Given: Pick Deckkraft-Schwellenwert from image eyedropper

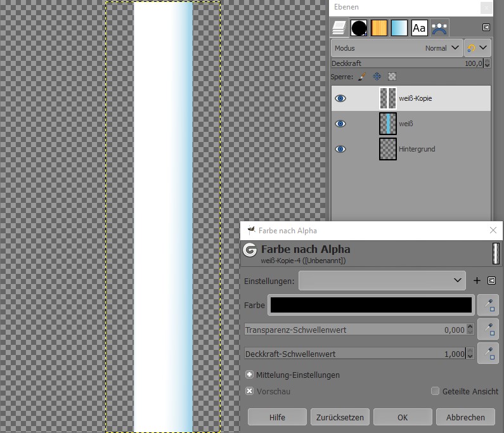Looking at the screenshot, I should (488, 353).
